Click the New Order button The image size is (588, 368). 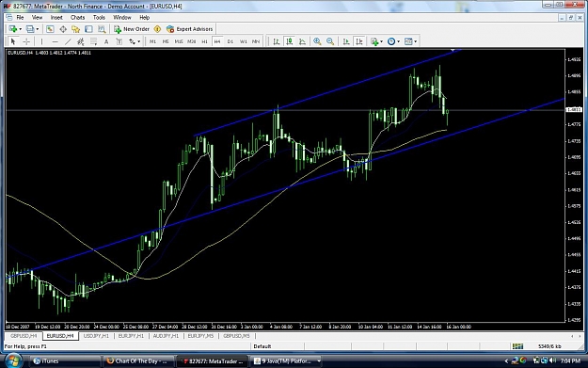click(132, 29)
